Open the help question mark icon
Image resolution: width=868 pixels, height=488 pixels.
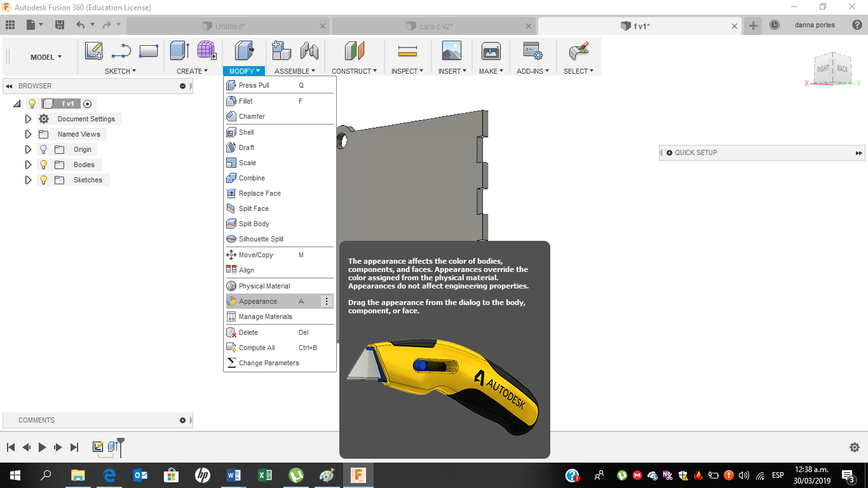(x=856, y=25)
